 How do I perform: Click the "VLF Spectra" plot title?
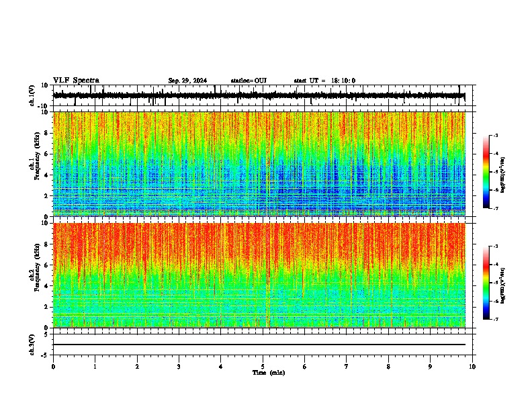[x=76, y=81]
